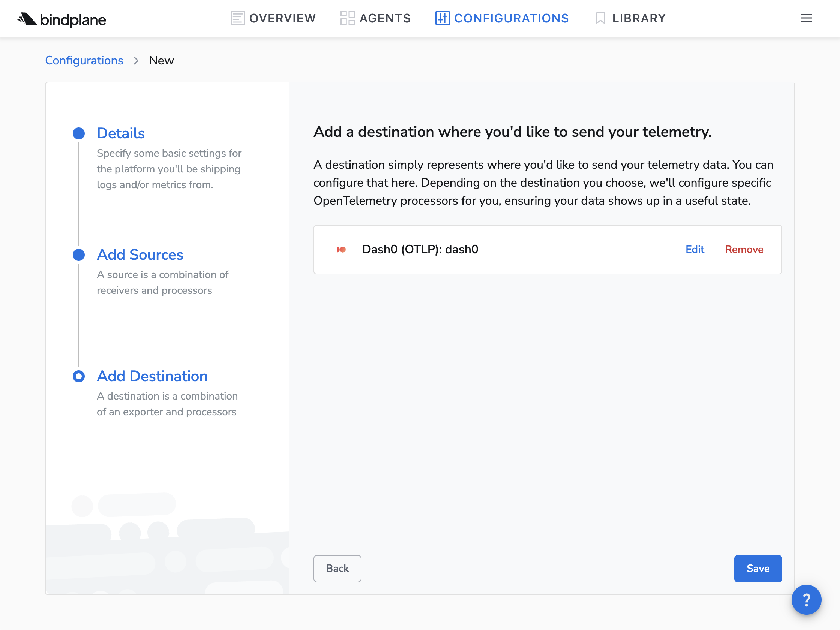
Task: Edit the dash0 destination
Action: [x=694, y=249]
